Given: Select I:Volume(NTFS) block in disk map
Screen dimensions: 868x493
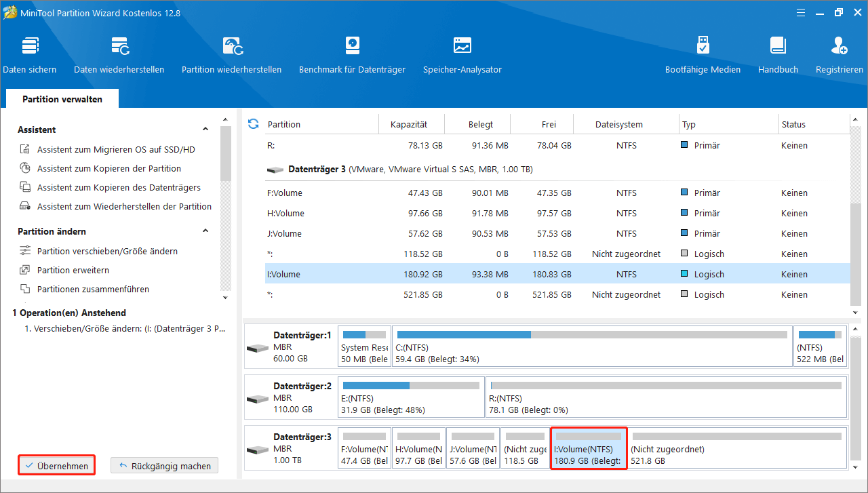Looking at the screenshot, I should [x=589, y=448].
